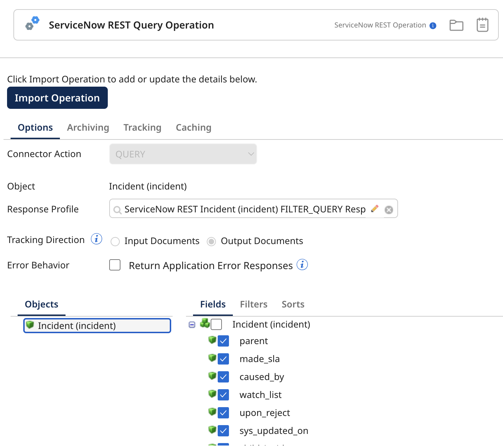The height and width of the screenshot is (448, 503).
Task: Click the Import Operation button
Action: (57, 98)
